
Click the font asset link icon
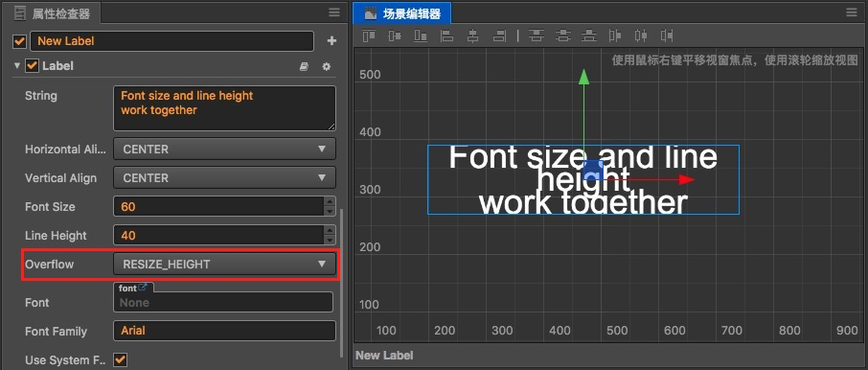point(143,288)
